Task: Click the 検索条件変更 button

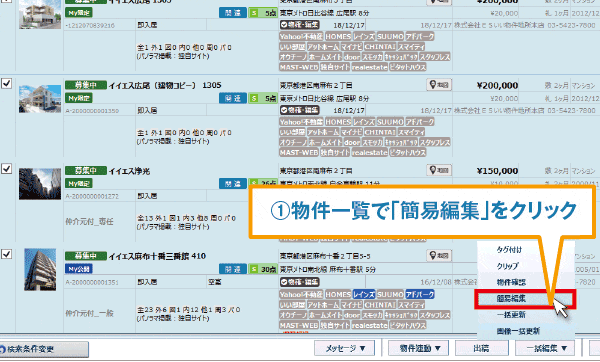Action: coord(43,349)
